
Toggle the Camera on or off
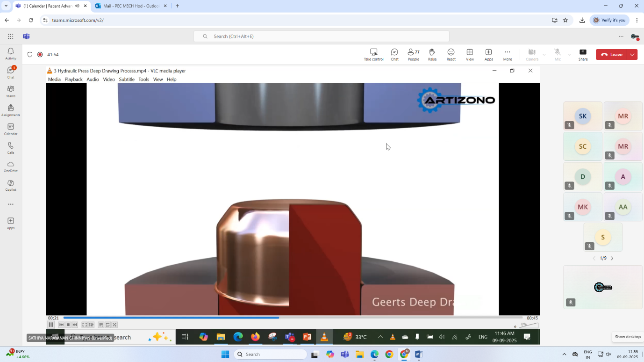click(x=532, y=54)
